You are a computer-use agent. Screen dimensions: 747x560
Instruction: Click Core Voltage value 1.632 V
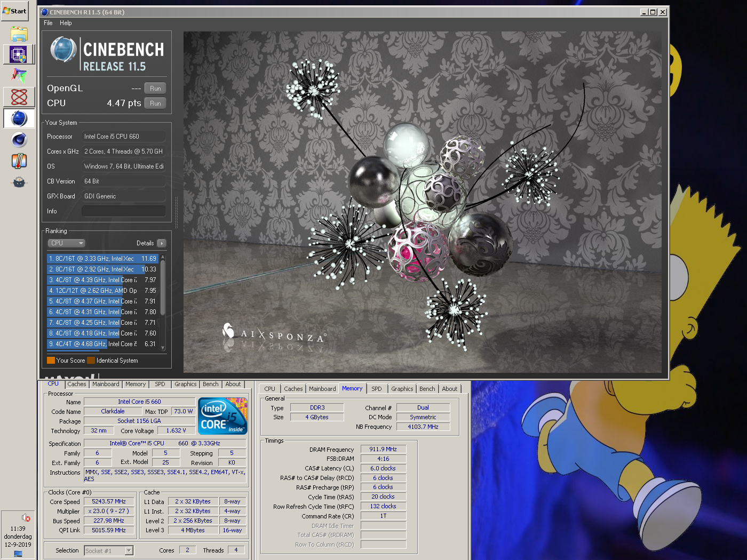176,430
